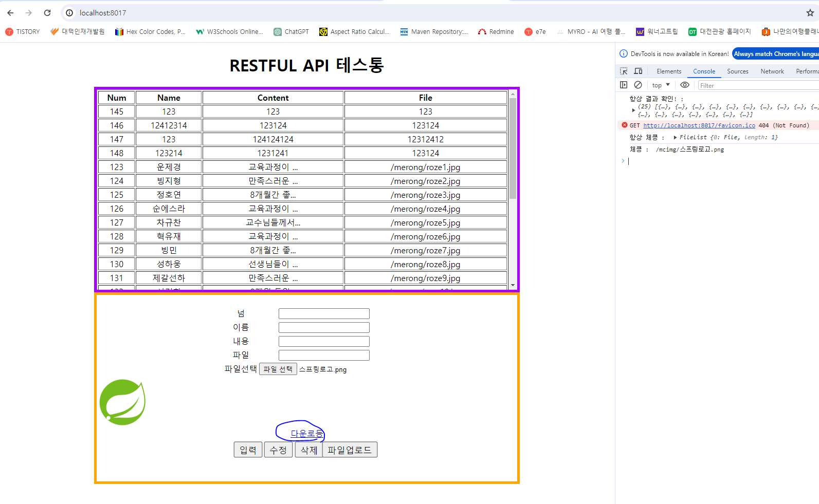Switch to the Network tab
Viewport: 819px width, 504px height.
pyautogui.click(x=772, y=71)
